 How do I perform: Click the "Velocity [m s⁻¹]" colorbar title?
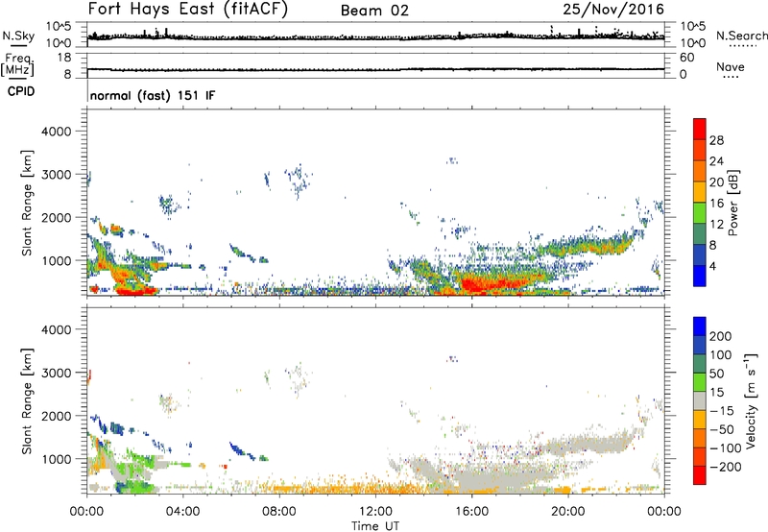[751, 400]
